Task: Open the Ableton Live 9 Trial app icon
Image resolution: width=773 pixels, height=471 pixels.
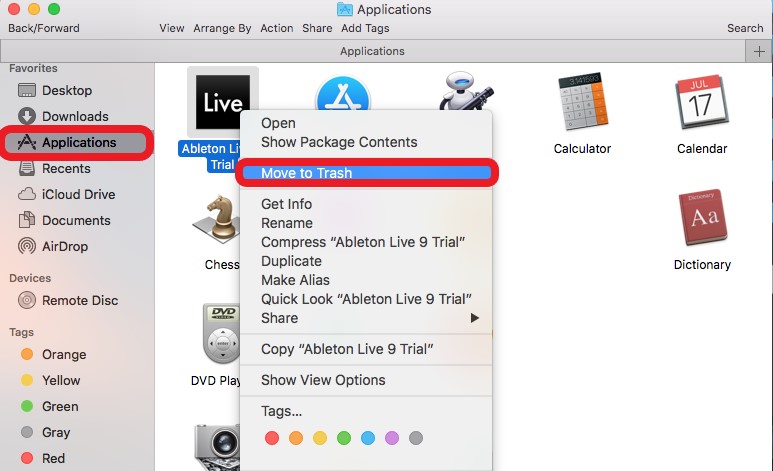Action: (x=223, y=102)
